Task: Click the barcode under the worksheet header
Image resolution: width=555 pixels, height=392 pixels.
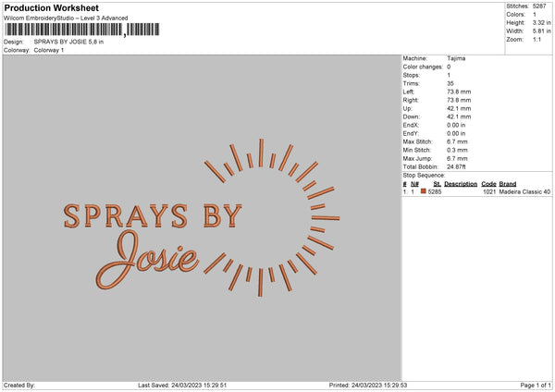Action: pos(77,30)
